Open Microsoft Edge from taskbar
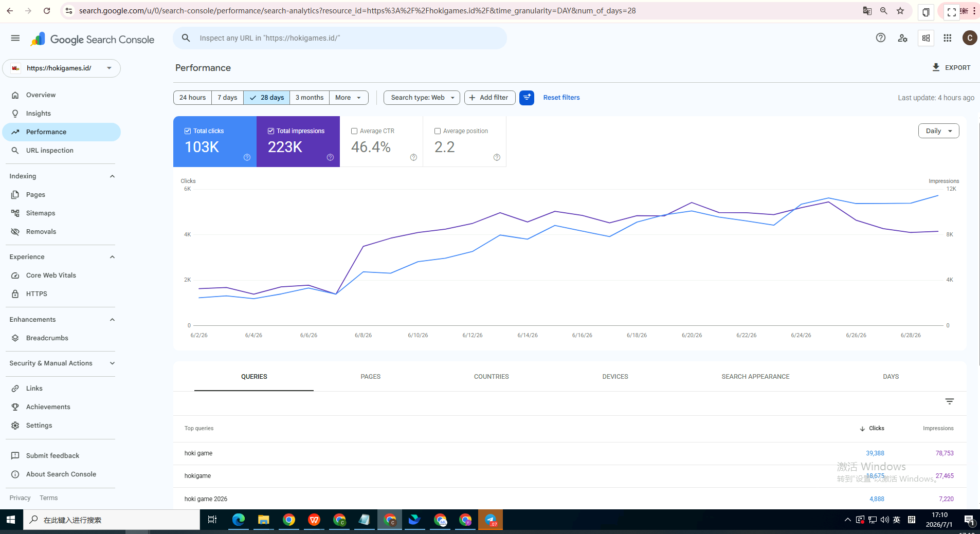This screenshot has width=980, height=534. coord(239,520)
